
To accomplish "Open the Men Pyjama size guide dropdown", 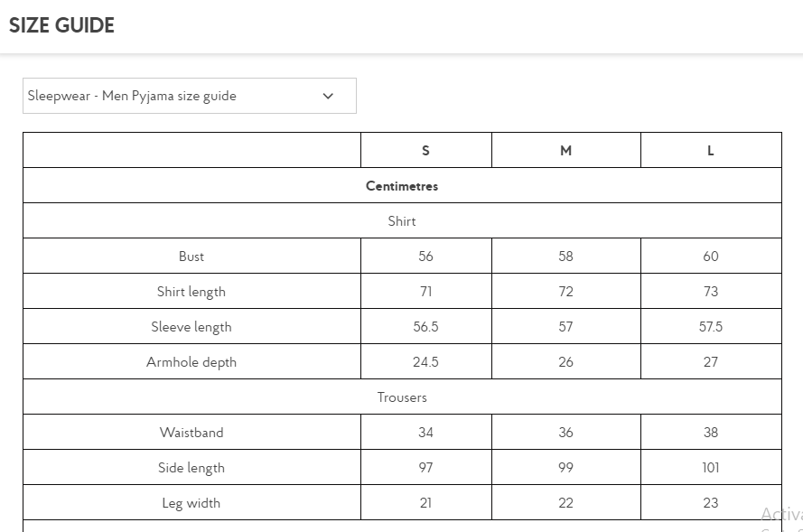I will 189,96.
